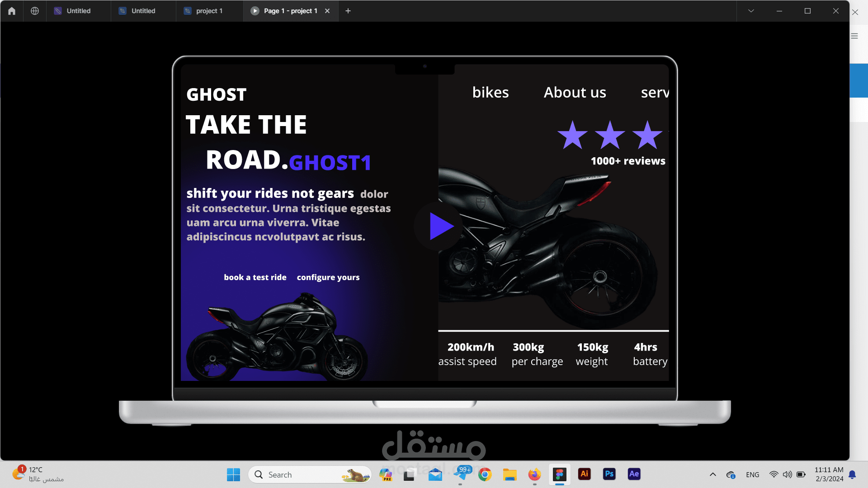Screen dimensions: 868x488
Task: Open Photoshop from the taskbar
Action: coord(609,474)
